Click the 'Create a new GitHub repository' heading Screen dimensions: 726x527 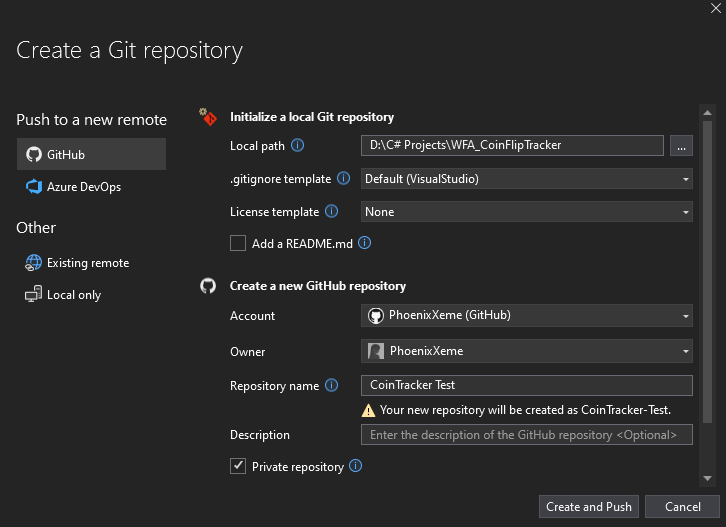pos(318,286)
